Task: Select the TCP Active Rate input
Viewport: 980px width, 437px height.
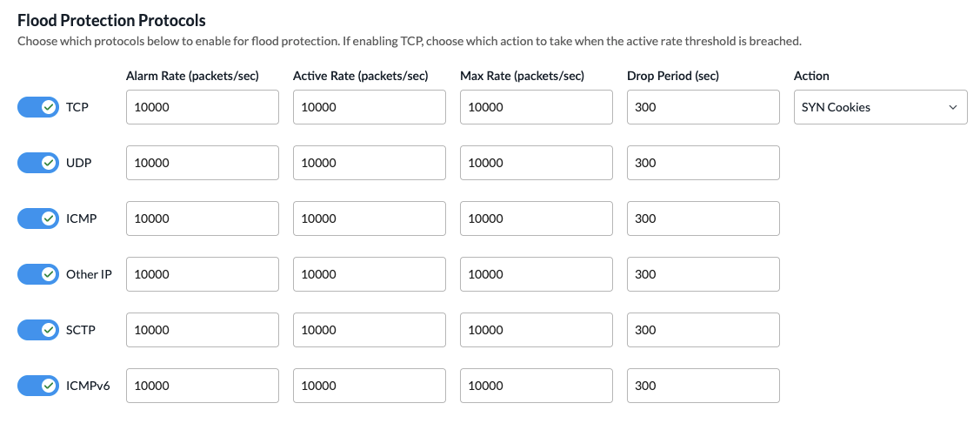Action: tap(370, 107)
